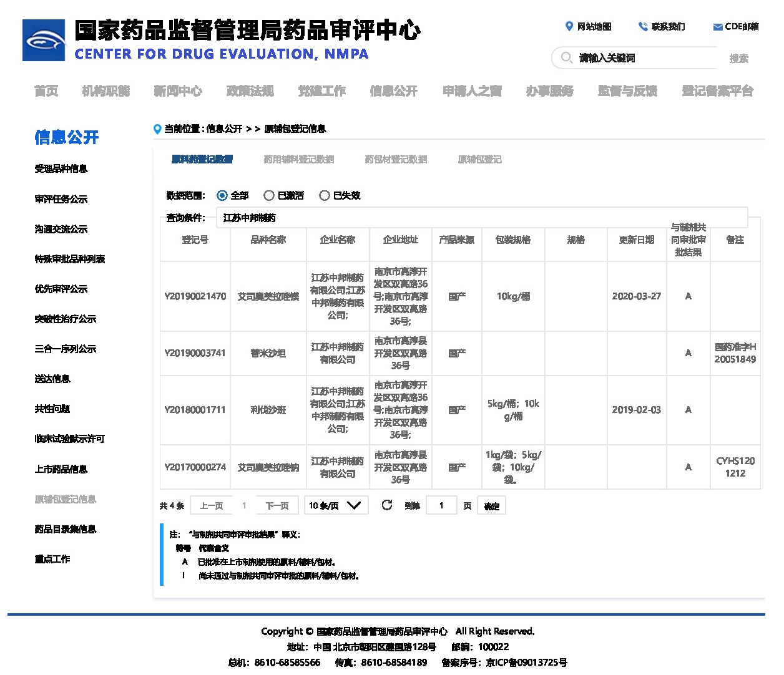Click the current location pin icon
784x675 pixels.
click(157, 129)
